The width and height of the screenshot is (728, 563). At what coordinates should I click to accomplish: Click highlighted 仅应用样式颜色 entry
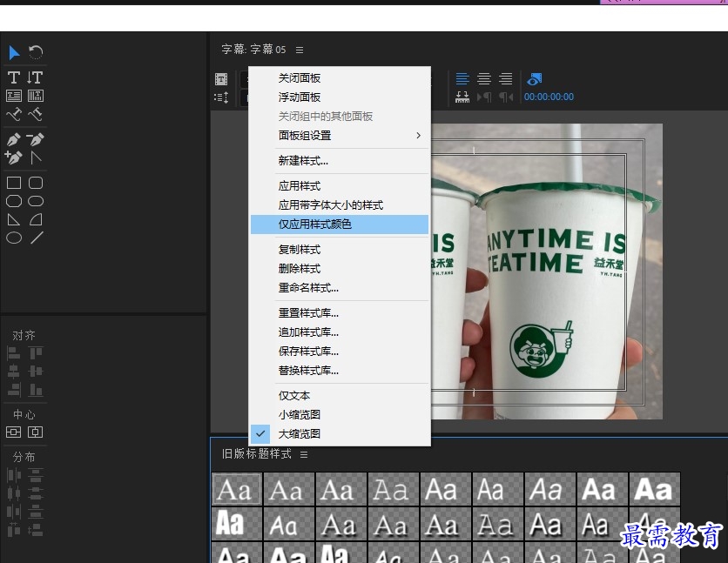tap(340, 224)
